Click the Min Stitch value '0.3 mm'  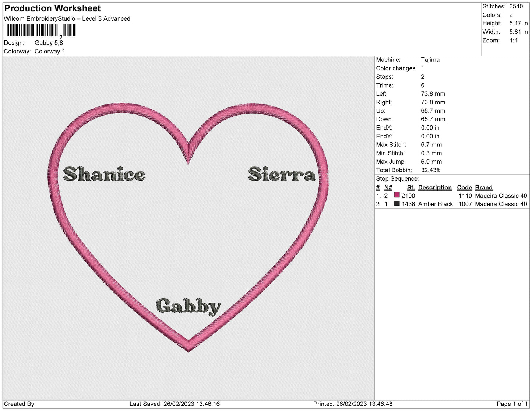(431, 153)
